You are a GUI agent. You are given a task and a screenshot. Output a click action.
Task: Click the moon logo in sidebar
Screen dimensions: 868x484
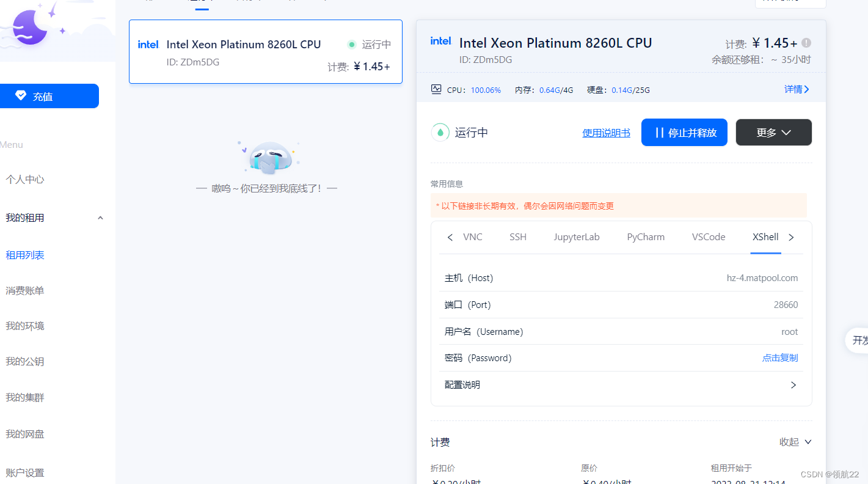tap(31, 26)
